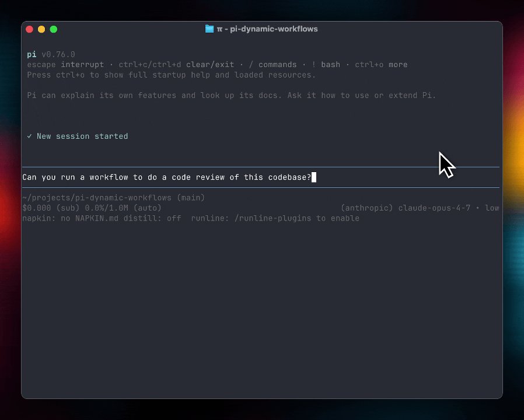Click the checkmark beside 'New session started'
The width and height of the screenshot is (524, 420).
pyautogui.click(x=29, y=136)
